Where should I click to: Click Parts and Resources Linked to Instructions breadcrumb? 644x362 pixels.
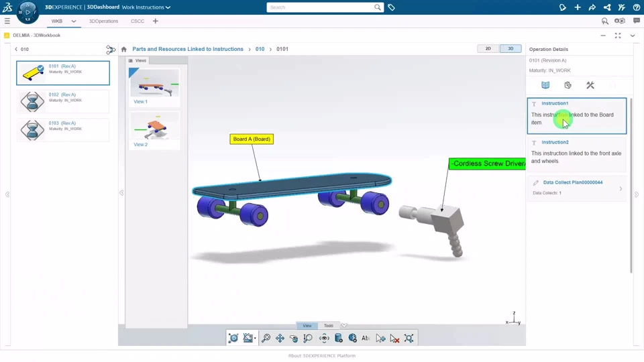tap(188, 49)
